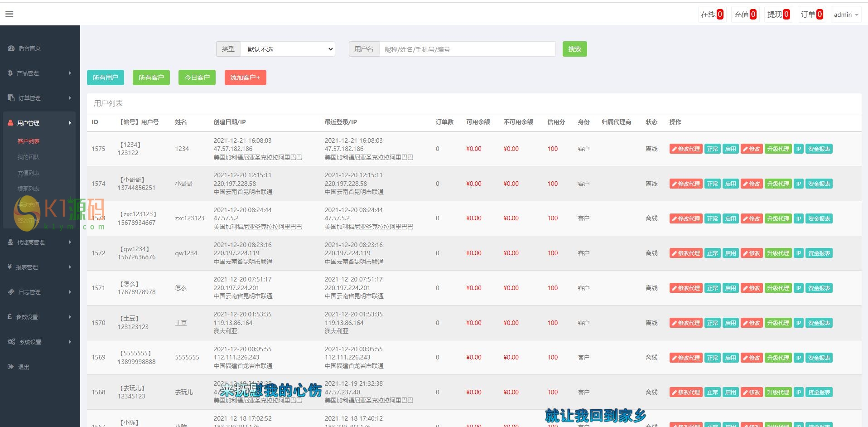
Task: Click the gears icon beside 系统设置
Action: tap(11, 342)
